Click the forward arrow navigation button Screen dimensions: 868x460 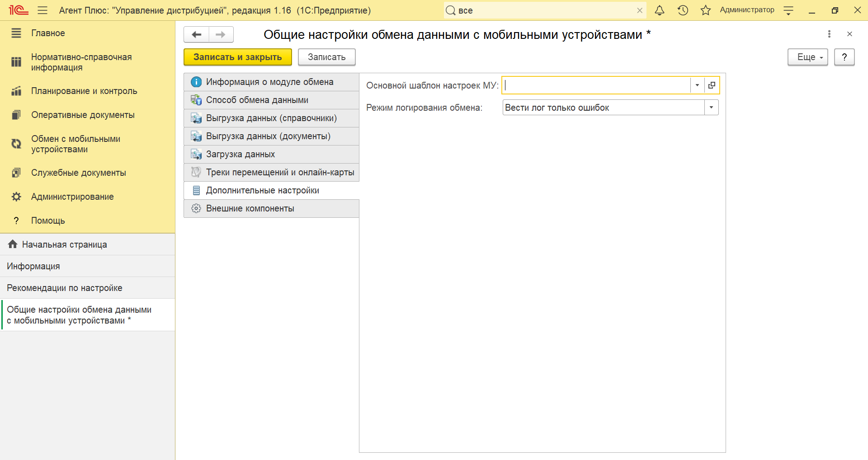tap(221, 34)
